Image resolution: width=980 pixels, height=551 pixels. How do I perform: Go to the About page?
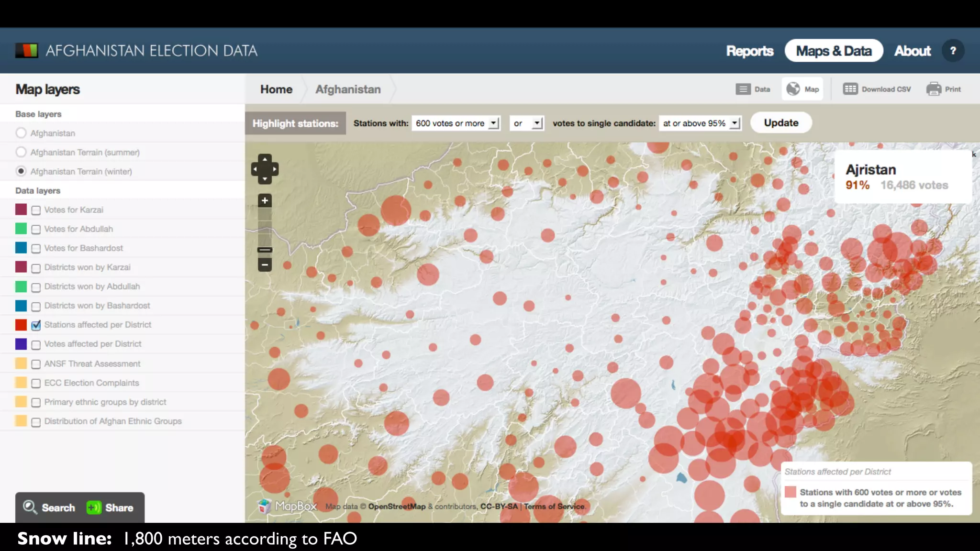coord(912,51)
